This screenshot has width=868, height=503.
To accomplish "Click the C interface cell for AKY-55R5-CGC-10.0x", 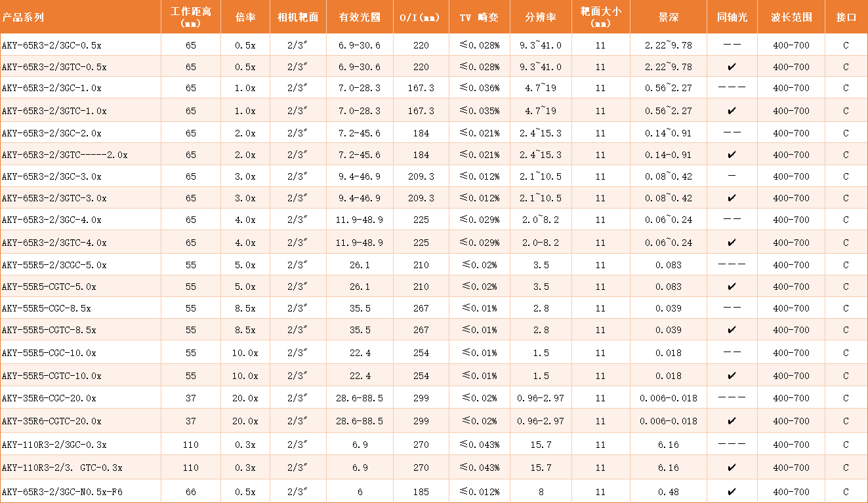I will point(846,352).
